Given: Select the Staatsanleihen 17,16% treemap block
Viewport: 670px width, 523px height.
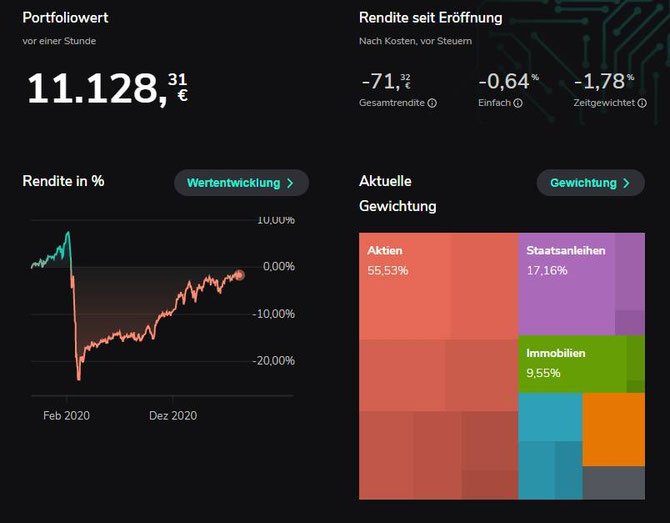Looking at the screenshot, I should click(x=581, y=284).
